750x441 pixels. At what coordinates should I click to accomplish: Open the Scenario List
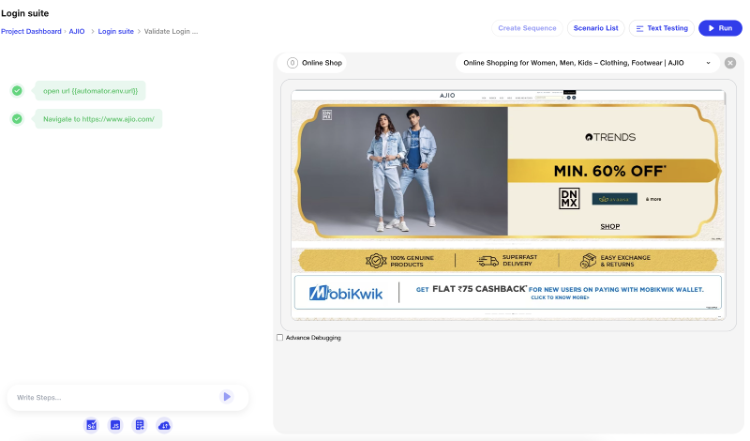596,28
